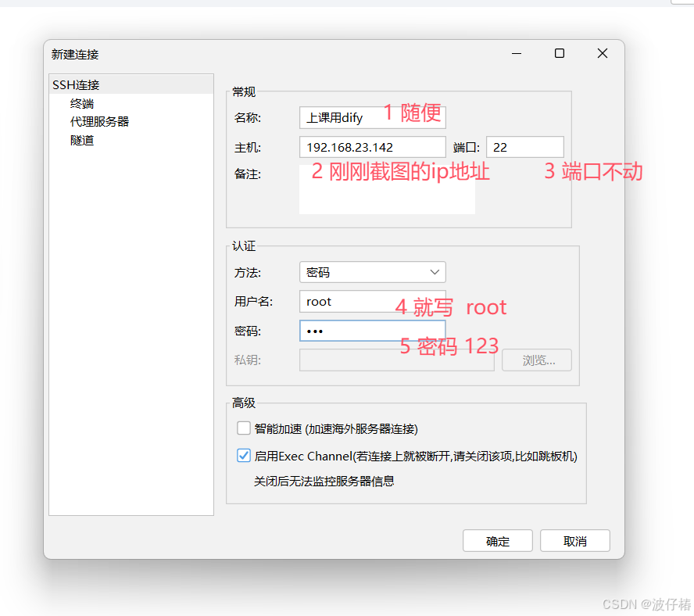Maximize the 新建连接 dialog window

tap(559, 53)
